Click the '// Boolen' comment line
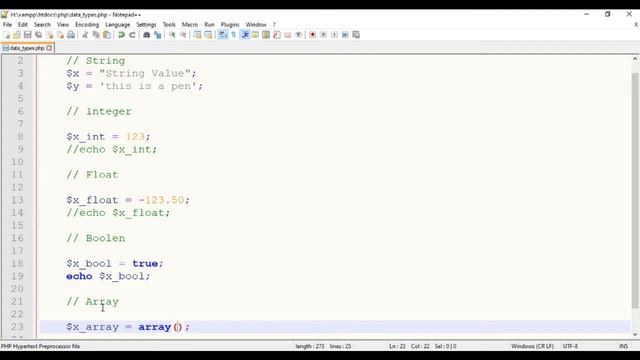 point(96,238)
